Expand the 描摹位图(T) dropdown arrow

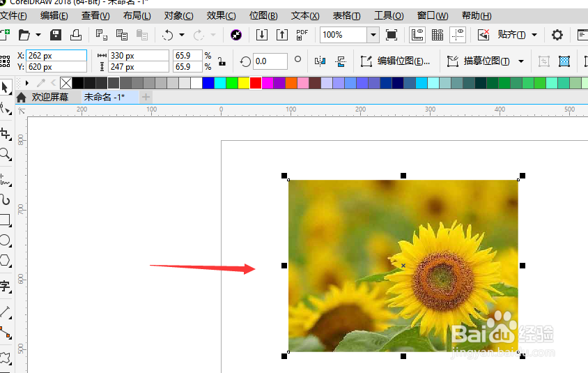[521, 61]
